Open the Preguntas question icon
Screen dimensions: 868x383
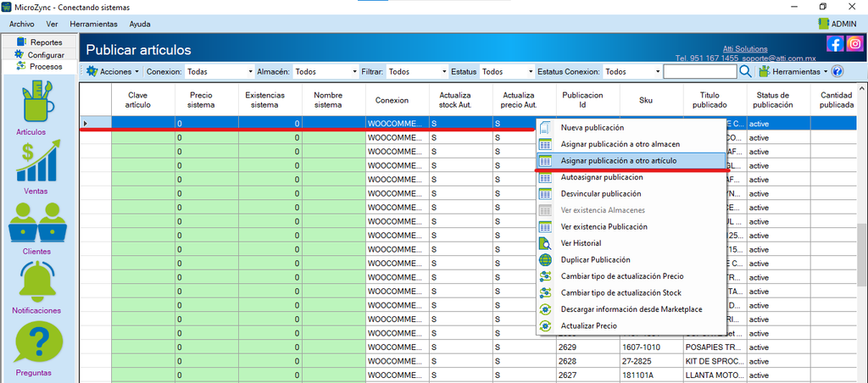coord(38,341)
